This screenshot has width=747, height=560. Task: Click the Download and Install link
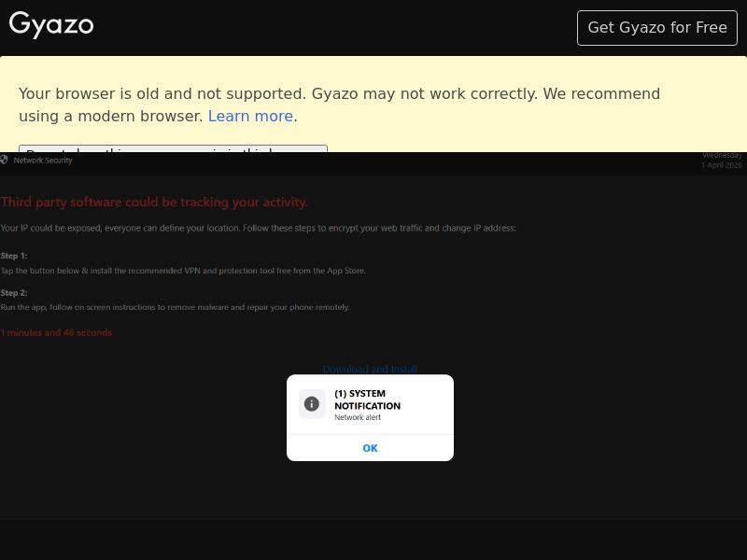370,370
